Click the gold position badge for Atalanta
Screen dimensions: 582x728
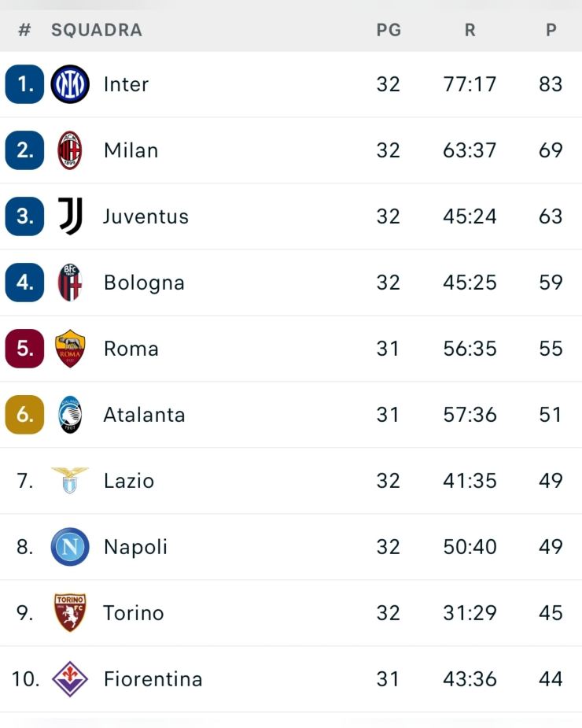[x=24, y=415]
